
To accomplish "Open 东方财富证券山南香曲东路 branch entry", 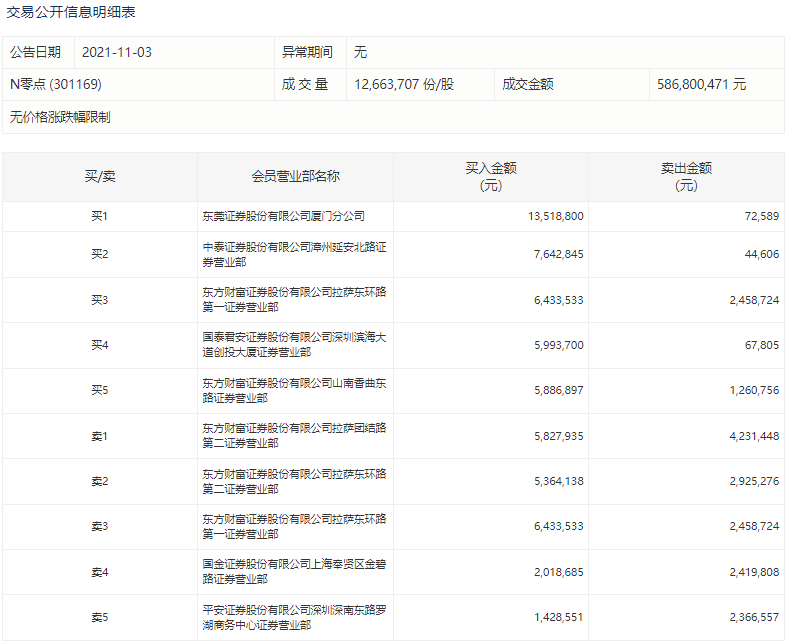I will (x=294, y=390).
